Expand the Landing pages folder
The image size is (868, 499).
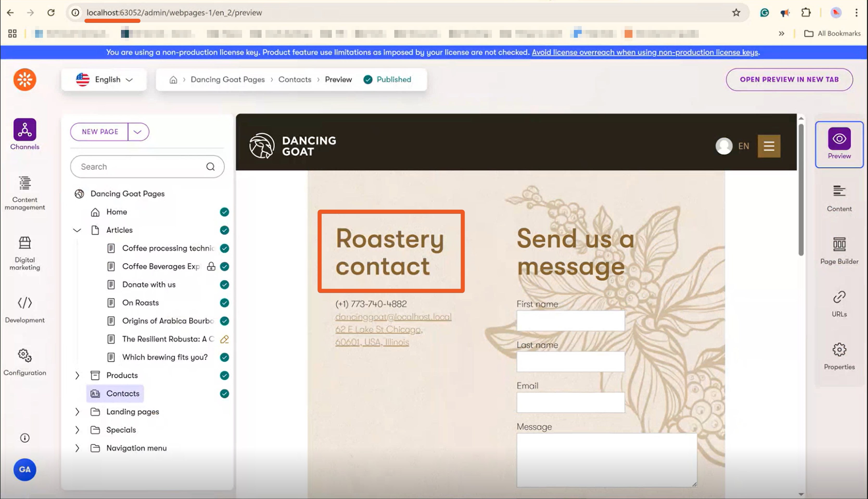[x=77, y=411]
